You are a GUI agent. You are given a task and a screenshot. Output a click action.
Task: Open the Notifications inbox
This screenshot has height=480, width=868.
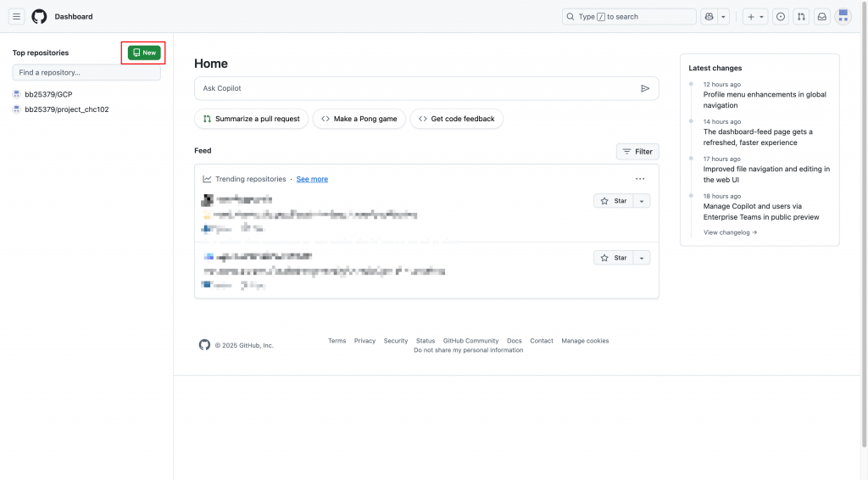(x=821, y=16)
